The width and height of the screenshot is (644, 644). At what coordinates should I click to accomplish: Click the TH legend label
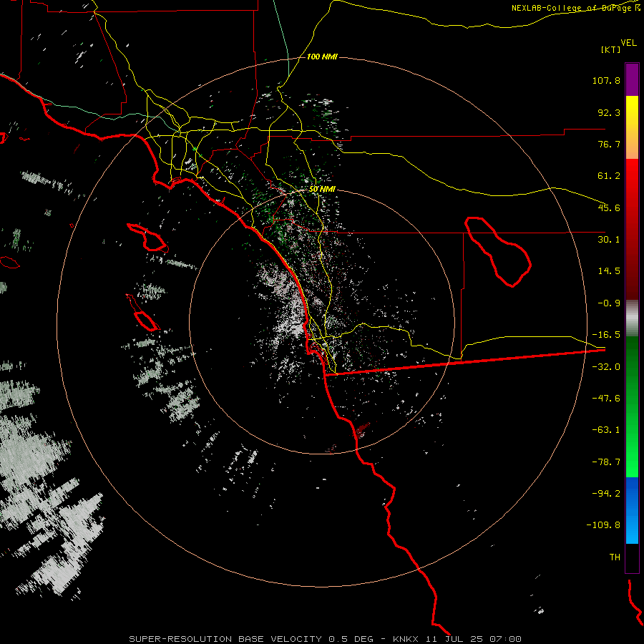(615, 557)
